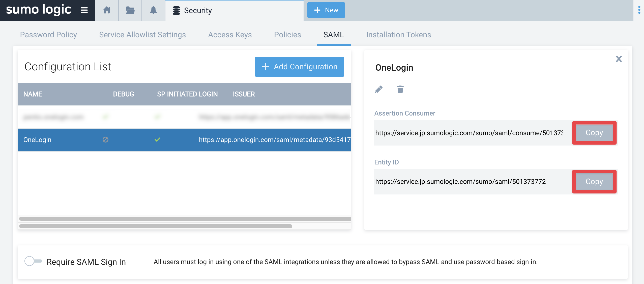
Task: Delete OneLogin configuration with trash icon
Action: (x=400, y=90)
